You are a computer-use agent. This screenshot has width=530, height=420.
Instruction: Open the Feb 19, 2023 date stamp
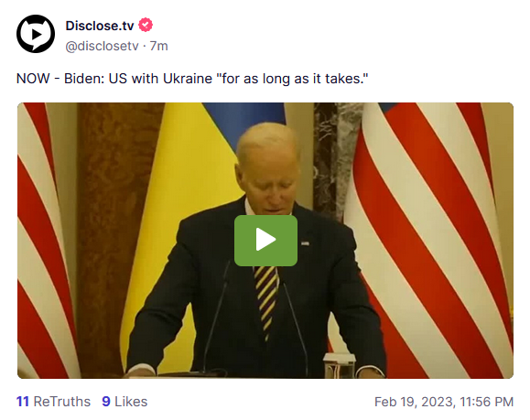click(415, 402)
